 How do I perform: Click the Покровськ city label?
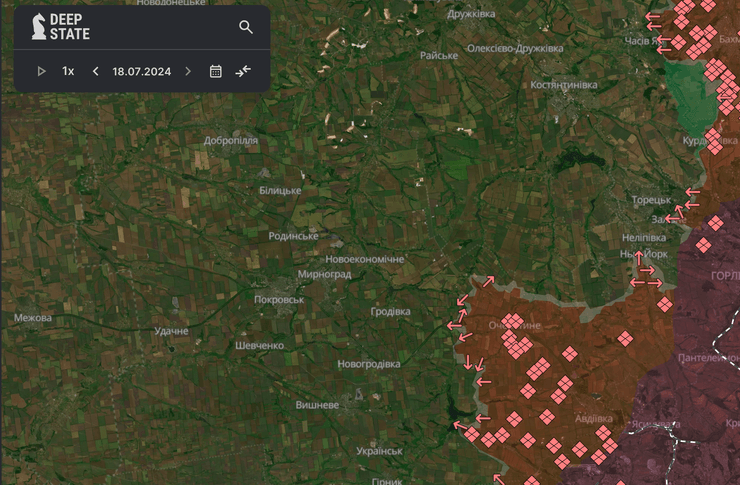(x=279, y=299)
